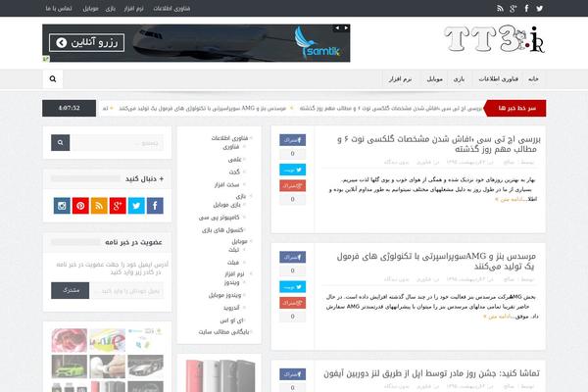
Task: Click the sidebar search input field
Action: click(117, 142)
